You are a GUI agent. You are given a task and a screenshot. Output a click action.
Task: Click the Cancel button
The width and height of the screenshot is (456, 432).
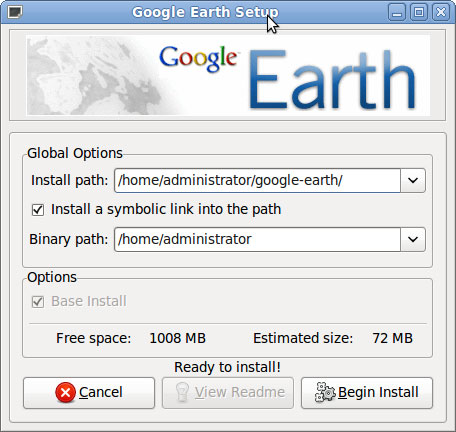(89, 393)
